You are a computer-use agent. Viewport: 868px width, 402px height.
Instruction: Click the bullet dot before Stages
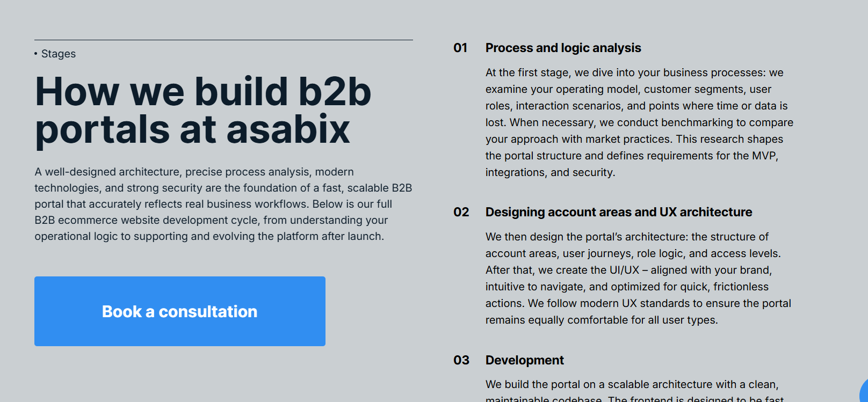click(36, 54)
